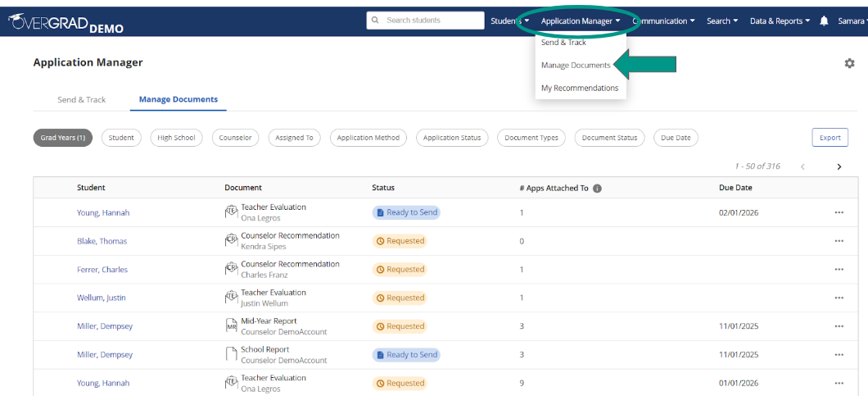
Task: Click Counselor Recommendation icon for Kendra Sipes
Action: click(231, 241)
